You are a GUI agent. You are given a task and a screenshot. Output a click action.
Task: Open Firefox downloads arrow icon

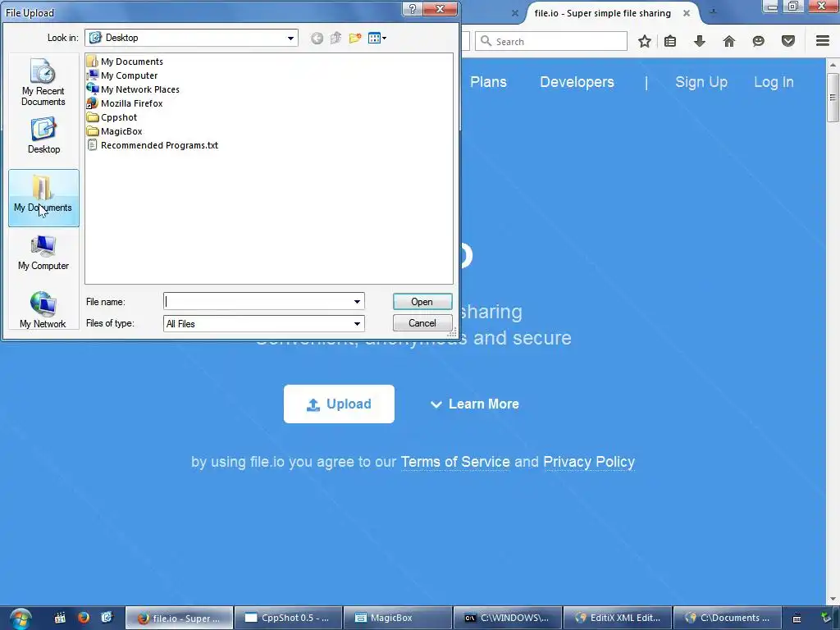700,41
